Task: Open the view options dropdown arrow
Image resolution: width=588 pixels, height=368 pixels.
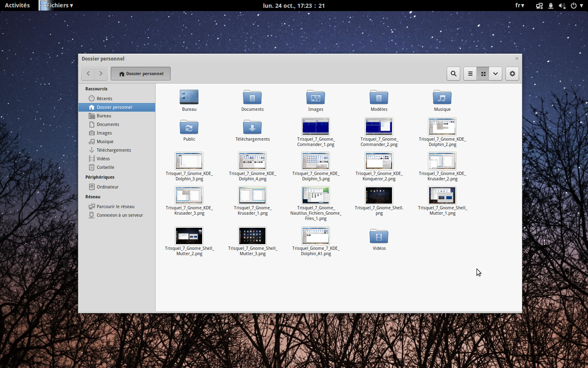Action: click(495, 74)
